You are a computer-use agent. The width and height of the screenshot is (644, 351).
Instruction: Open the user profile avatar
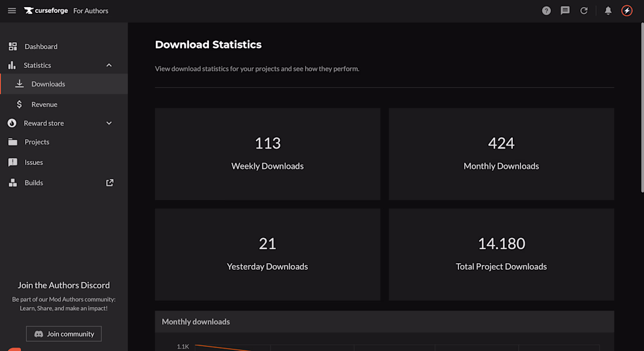coord(627,11)
